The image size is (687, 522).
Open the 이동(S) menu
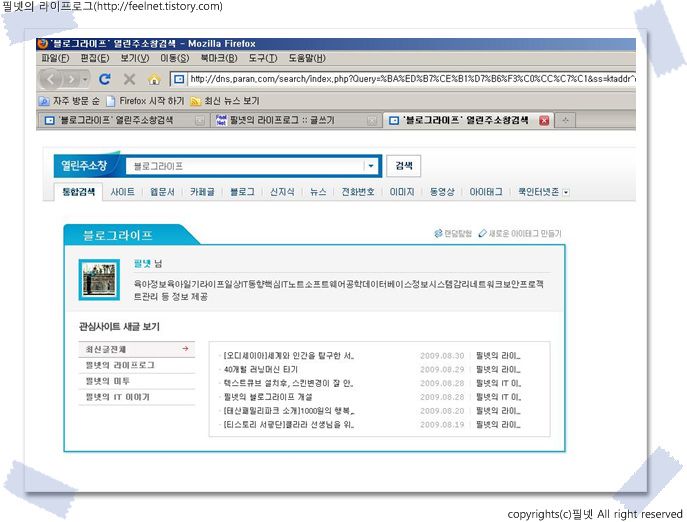[175, 58]
